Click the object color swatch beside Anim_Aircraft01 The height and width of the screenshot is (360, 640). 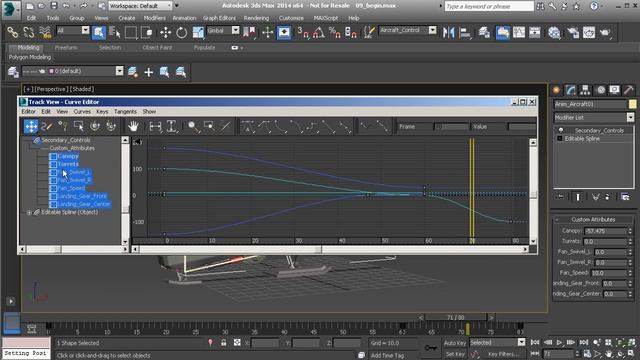click(x=632, y=104)
